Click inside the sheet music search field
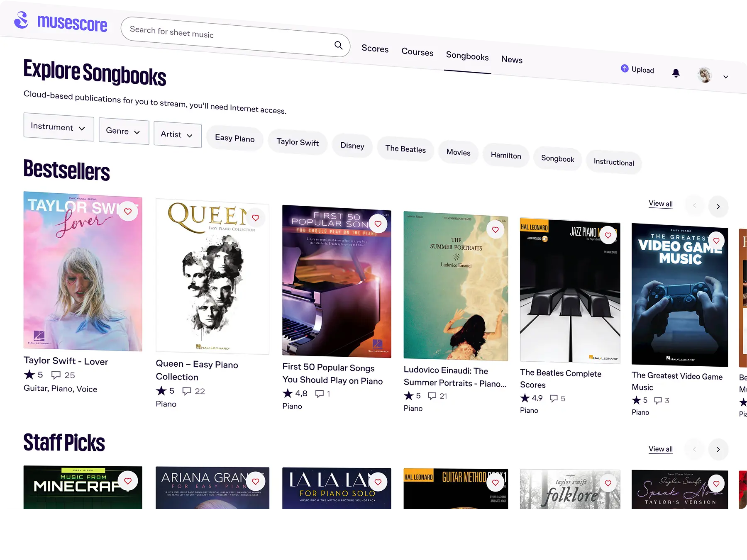The height and width of the screenshot is (560, 747). point(207,33)
